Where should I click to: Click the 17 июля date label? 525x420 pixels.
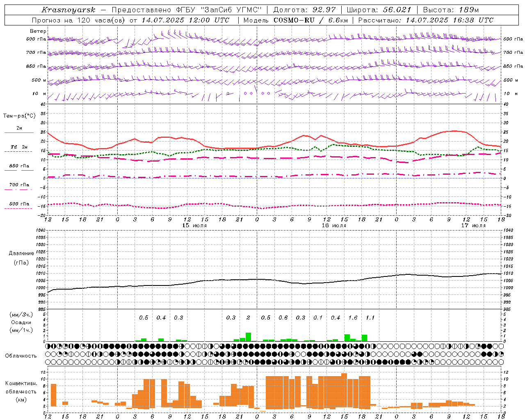click(x=473, y=226)
